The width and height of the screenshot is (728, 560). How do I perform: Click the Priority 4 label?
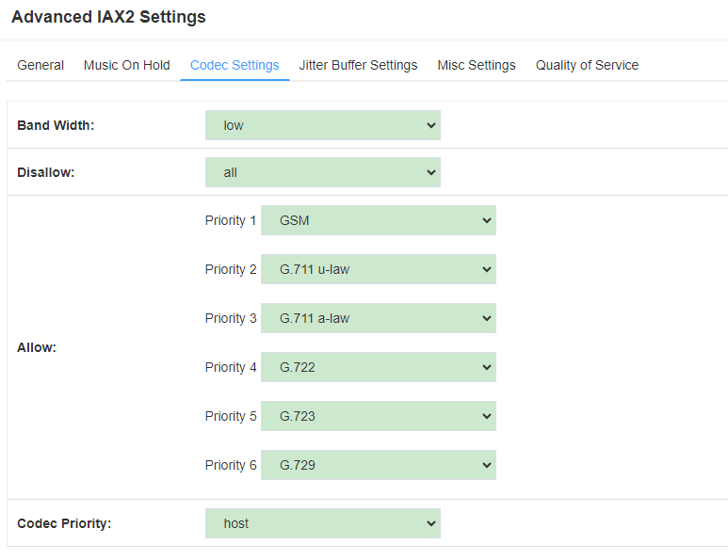pos(231,367)
